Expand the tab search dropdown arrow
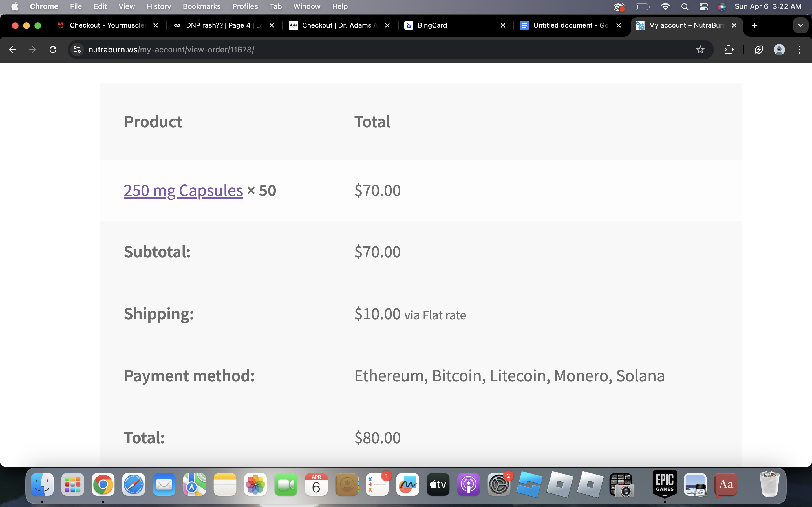The width and height of the screenshot is (812, 507). tap(801, 25)
